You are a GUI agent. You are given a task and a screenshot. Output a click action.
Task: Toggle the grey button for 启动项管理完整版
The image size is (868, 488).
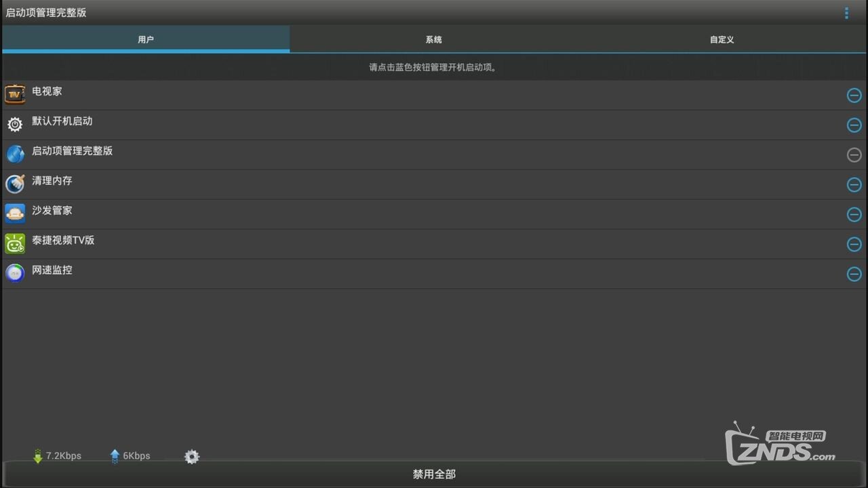(x=854, y=155)
